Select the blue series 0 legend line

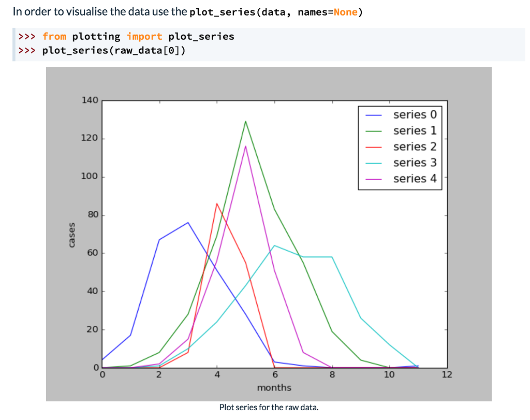(374, 114)
